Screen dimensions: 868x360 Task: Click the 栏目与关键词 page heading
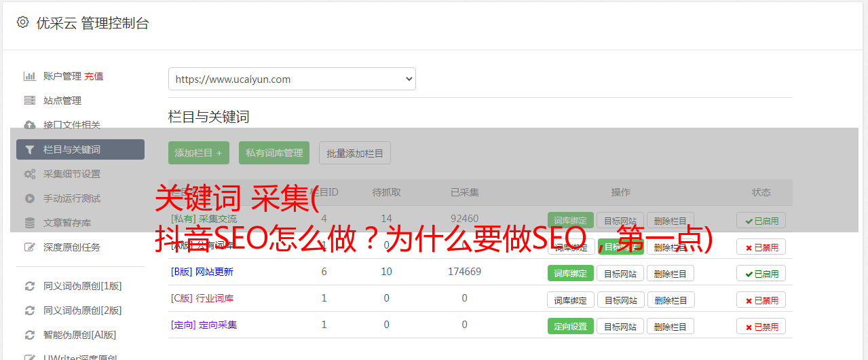[209, 117]
